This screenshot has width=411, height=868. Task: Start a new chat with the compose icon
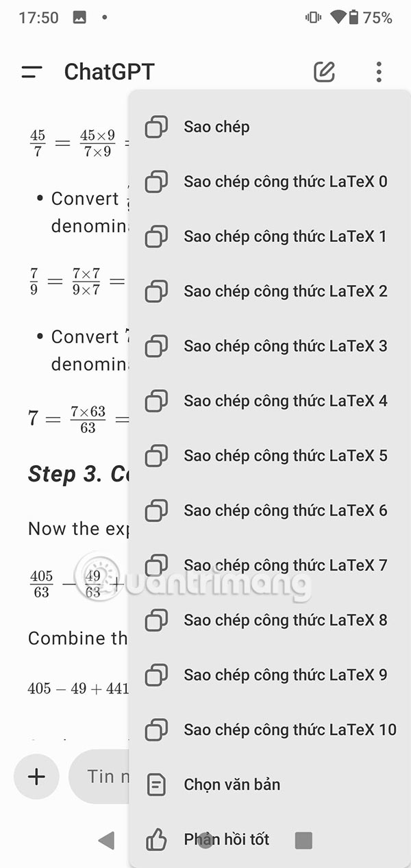coord(324,71)
